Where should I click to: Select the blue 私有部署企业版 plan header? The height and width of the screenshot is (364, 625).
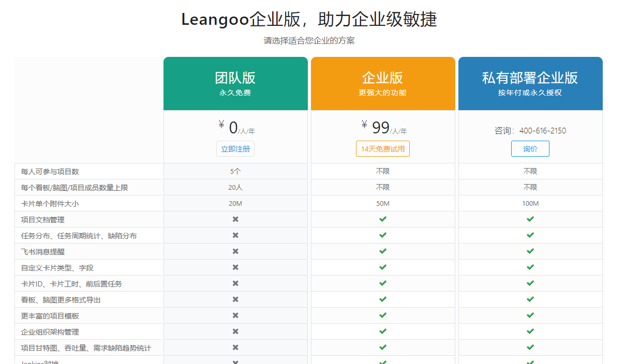(530, 84)
